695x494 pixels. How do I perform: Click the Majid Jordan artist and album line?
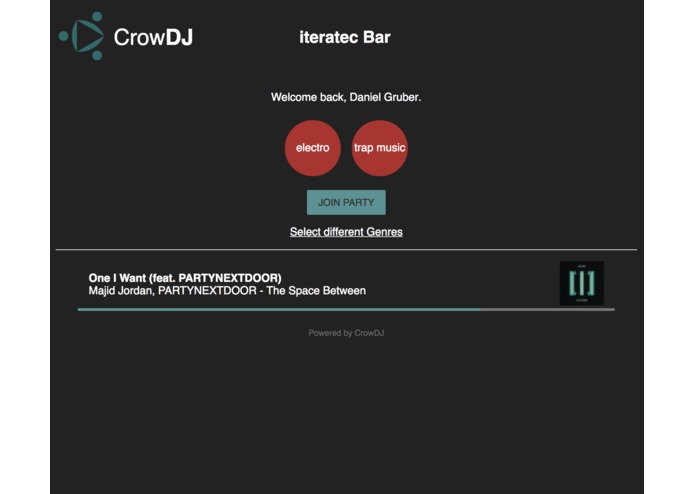[x=227, y=291]
